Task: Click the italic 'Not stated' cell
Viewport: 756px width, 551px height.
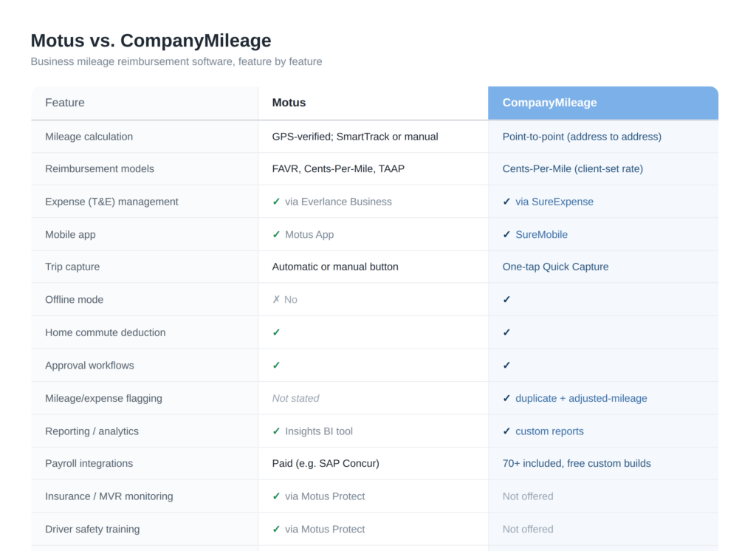Action: point(295,399)
